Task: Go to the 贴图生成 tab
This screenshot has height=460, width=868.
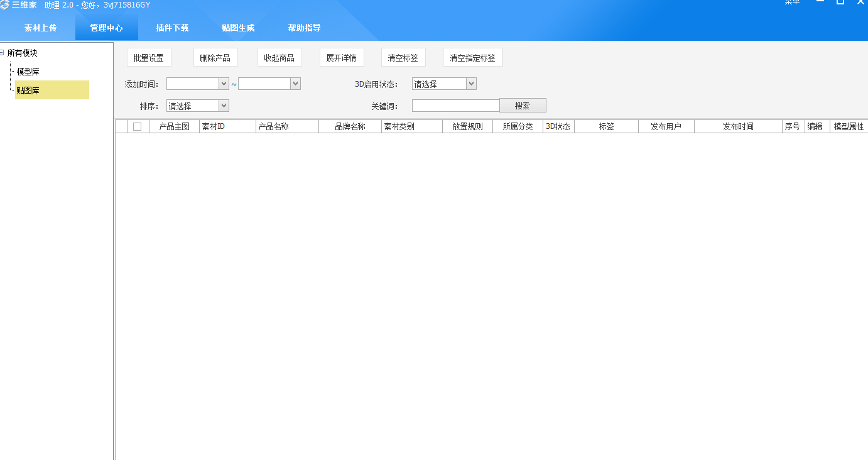Action: 238,28
